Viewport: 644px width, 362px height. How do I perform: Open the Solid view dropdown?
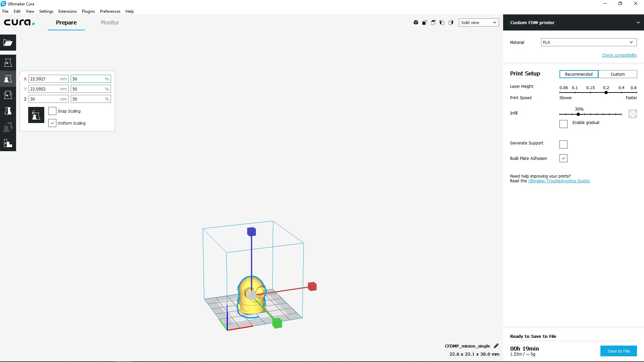[x=479, y=22]
